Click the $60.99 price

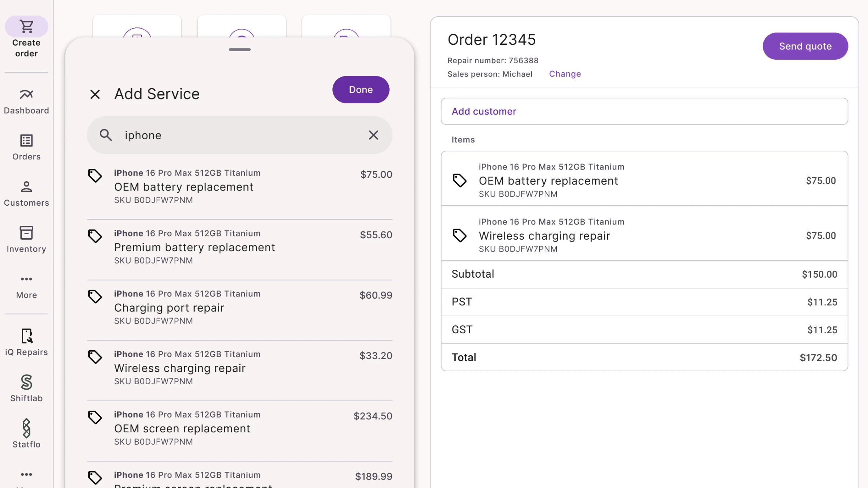pyautogui.click(x=376, y=295)
